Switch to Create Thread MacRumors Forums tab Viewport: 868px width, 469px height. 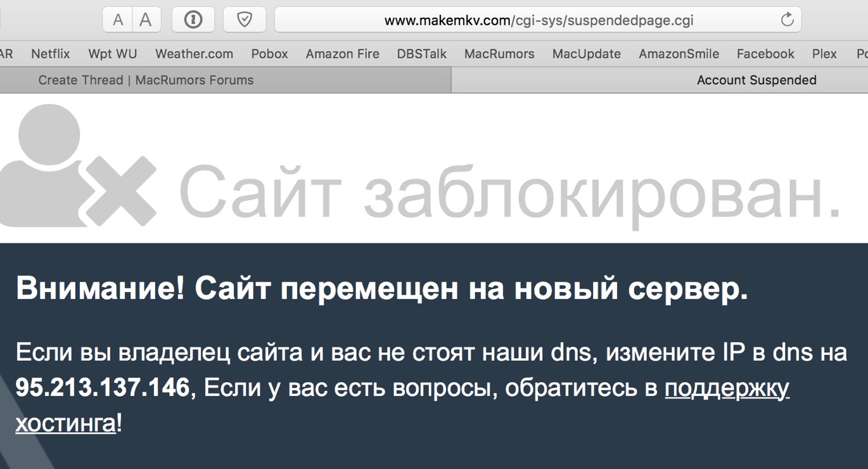point(225,80)
